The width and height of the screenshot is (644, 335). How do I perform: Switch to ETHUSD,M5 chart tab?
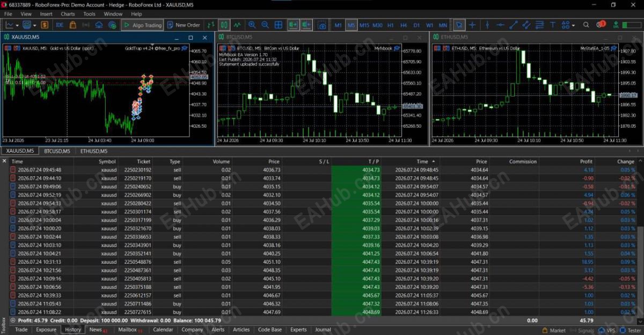(93, 151)
